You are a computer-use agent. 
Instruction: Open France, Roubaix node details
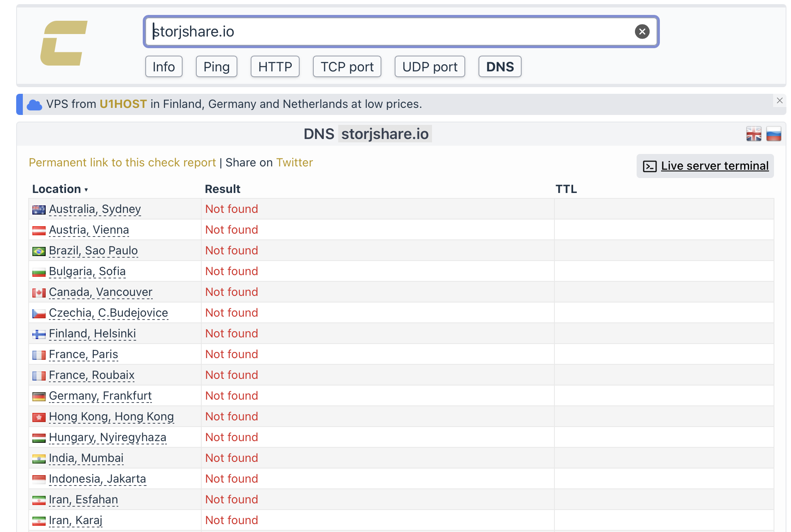click(92, 375)
